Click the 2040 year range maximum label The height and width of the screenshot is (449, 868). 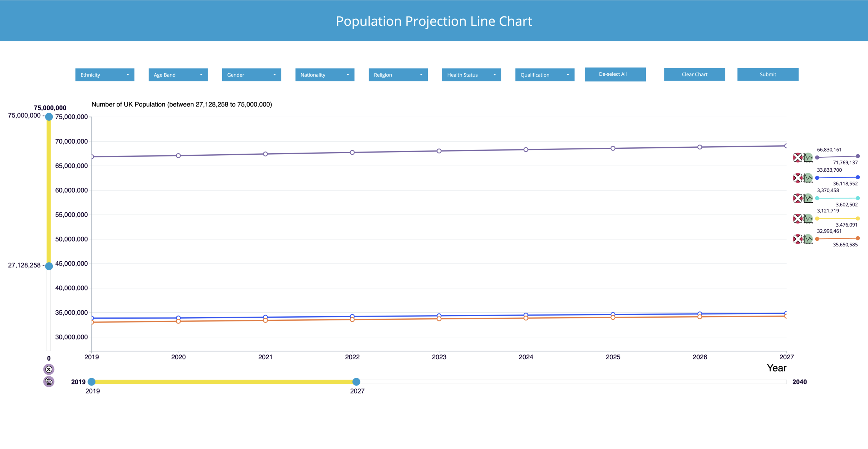tap(799, 382)
